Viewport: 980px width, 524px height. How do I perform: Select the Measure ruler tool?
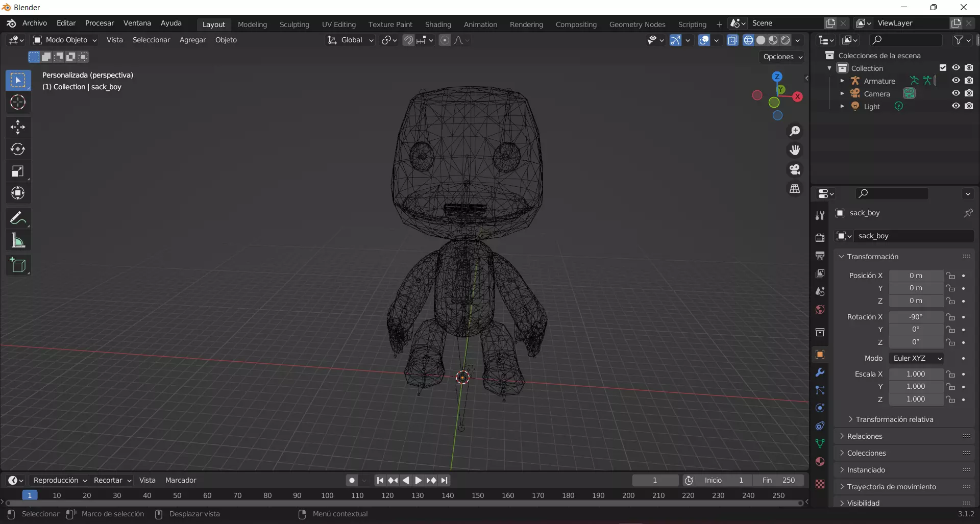click(18, 240)
